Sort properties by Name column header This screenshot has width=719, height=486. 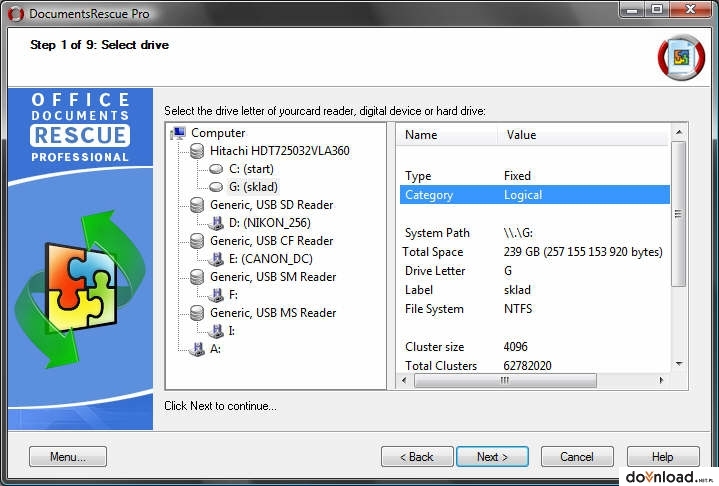click(x=448, y=135)
